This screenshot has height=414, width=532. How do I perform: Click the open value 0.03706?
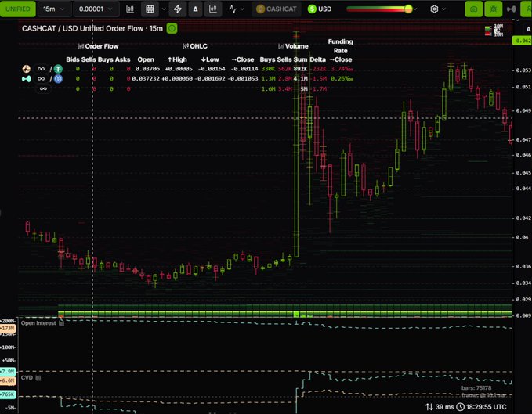(147, 69)
